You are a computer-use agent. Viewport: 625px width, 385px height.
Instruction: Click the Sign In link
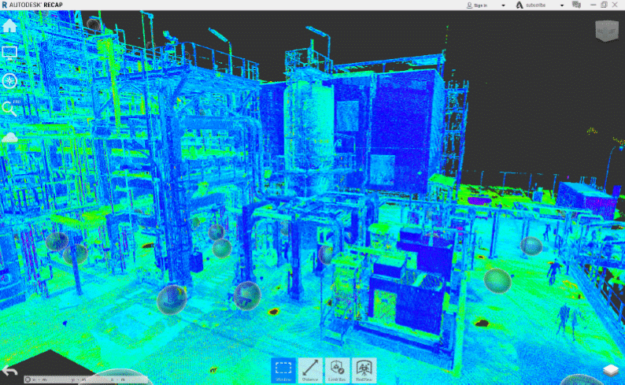[x=477, y=5]
